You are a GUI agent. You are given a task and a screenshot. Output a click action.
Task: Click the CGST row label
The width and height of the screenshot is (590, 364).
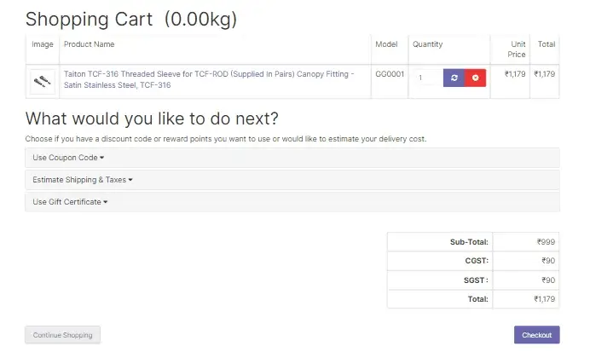pos(476,261)
